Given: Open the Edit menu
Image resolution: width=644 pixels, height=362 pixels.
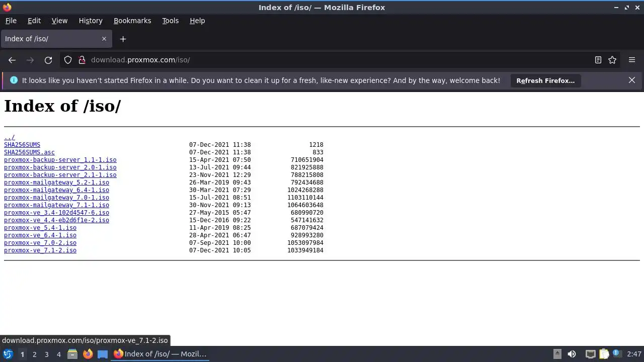Looking at the screenshot, I should pos(34,21).
